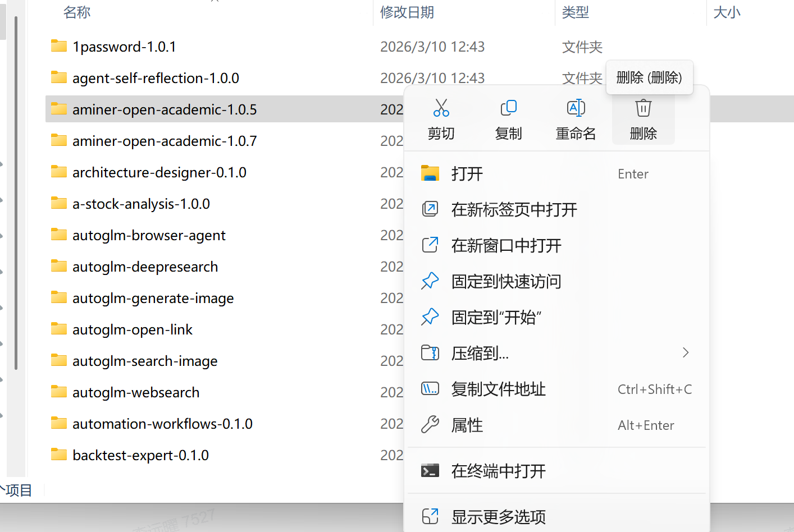Click the share icon beside 显示更多选项
This screenshot has width=794, height=532.
430,516
